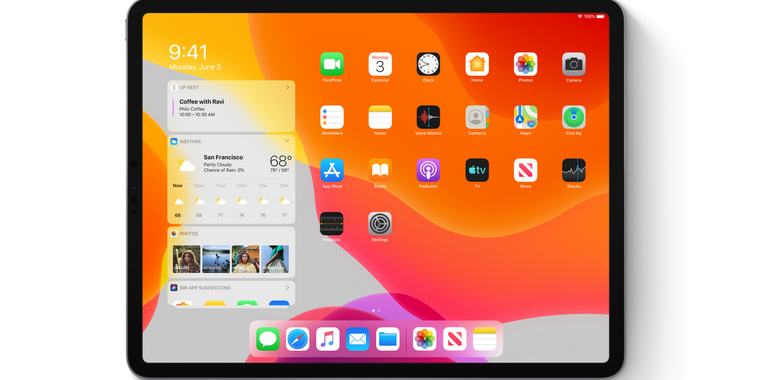Tap the Up Next widget header
Screen dimensions: 760x380
(231, 87)
